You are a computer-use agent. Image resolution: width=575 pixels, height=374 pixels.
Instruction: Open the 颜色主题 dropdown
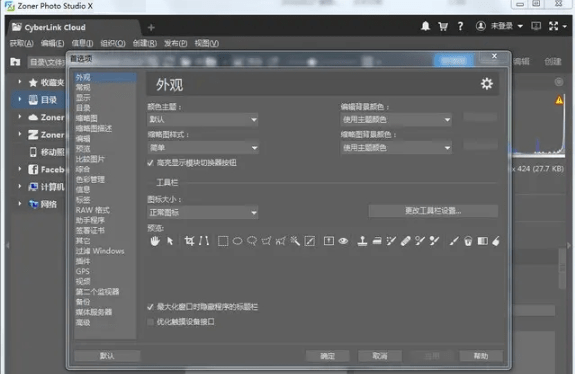click(x=202, y=120)
